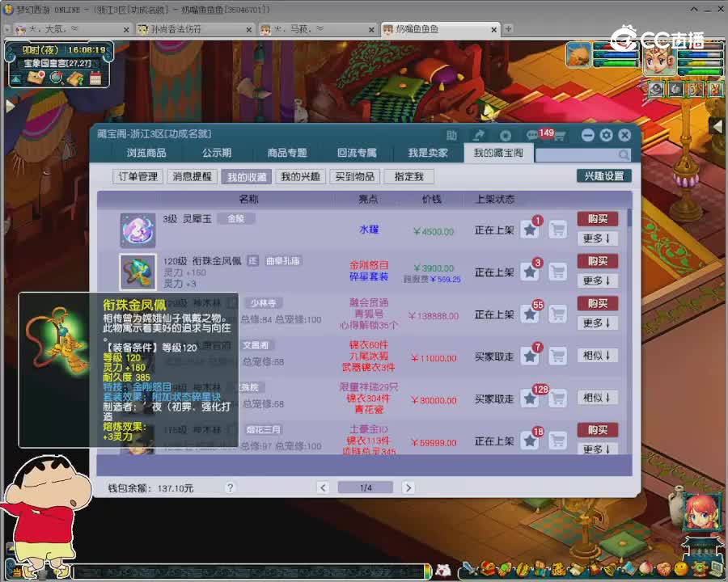The image size is (728, 582).
Task: Toggle favorite star with badge 7
Action: (530, 356)
